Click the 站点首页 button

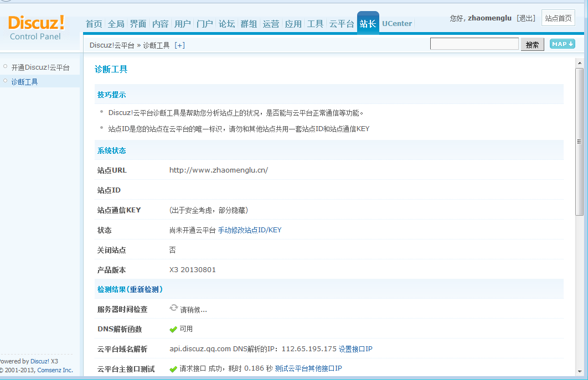pyautogui.click(x=558, y=18)
